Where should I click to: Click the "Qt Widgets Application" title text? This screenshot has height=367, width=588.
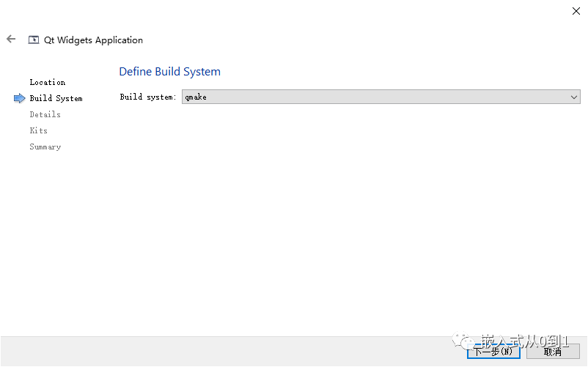(93, 40)
